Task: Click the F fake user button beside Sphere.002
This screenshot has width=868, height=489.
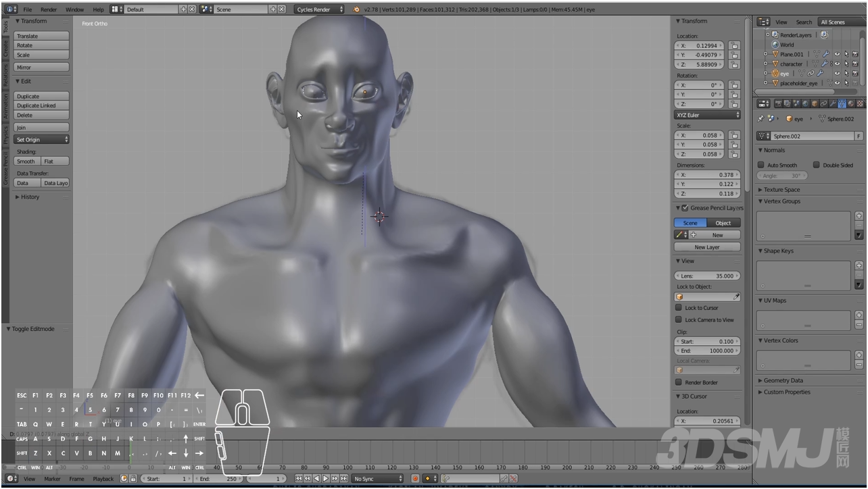Action: [859, 136]
